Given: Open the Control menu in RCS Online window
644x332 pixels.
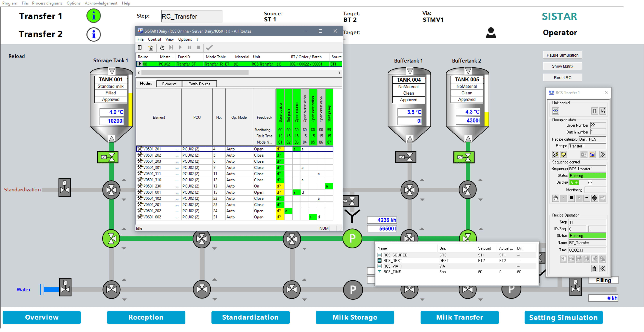Looking at the screenshot, I should (x=154, y=39).
